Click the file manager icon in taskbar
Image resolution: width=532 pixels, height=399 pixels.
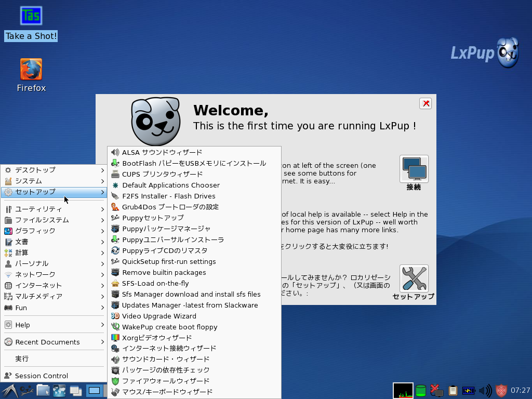[x=43, y=391]
